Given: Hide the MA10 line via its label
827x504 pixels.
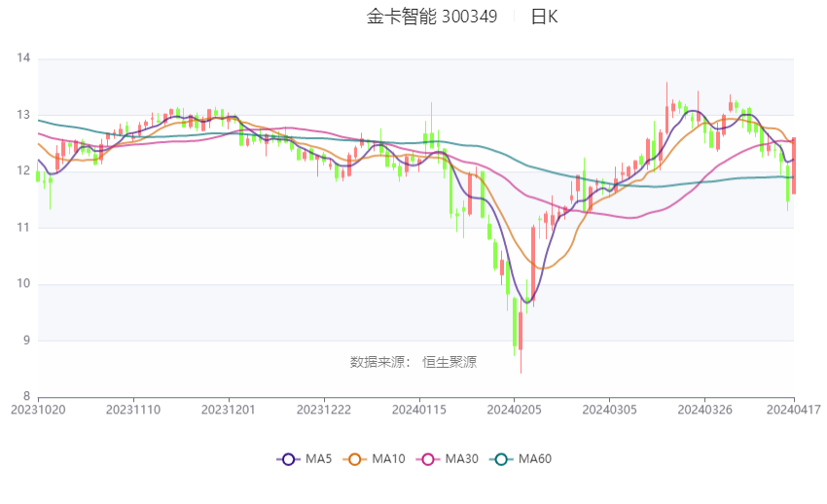Looking at the screenshot, I should coord(389,458).
